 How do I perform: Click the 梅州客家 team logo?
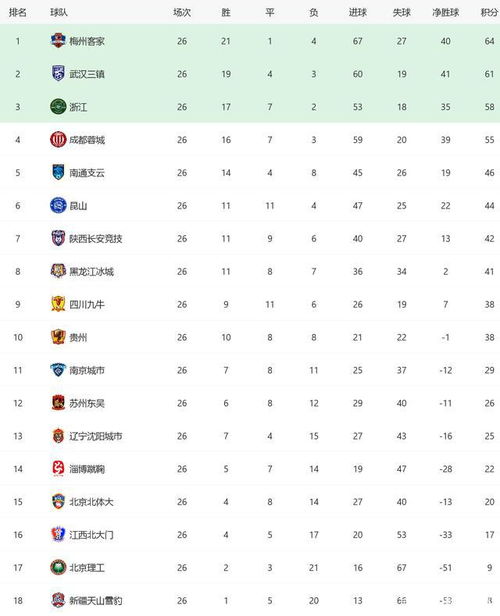pos(58,41)
